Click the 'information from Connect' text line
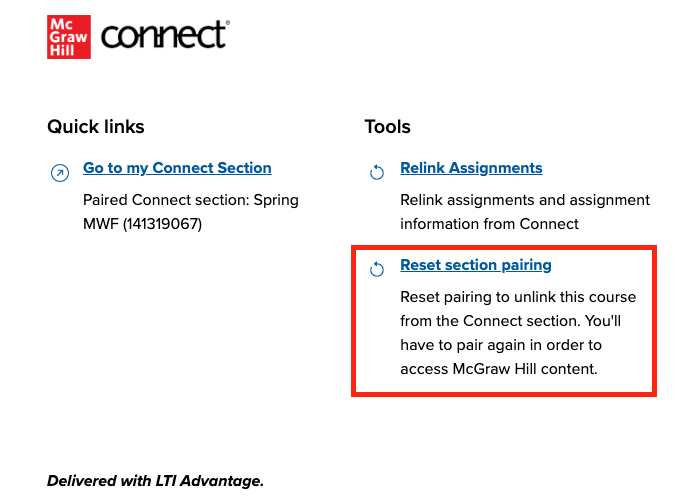682x504 pixels. click(489, 224)
